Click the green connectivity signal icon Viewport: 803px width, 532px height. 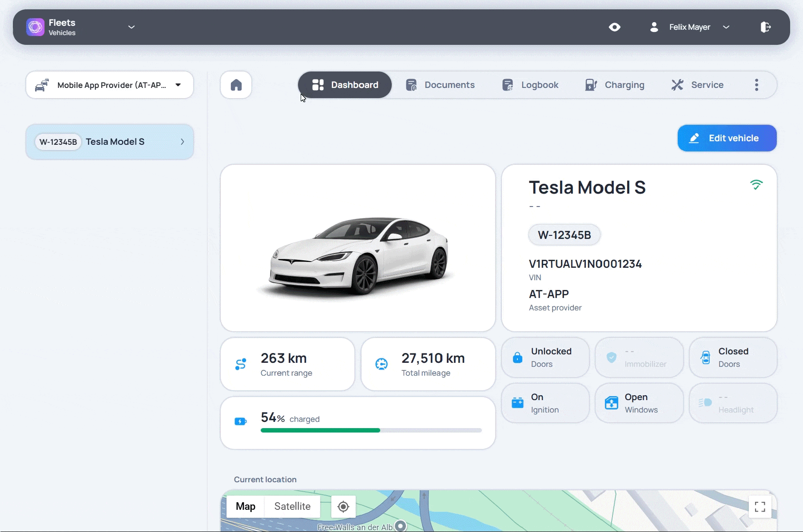[756, 184]
